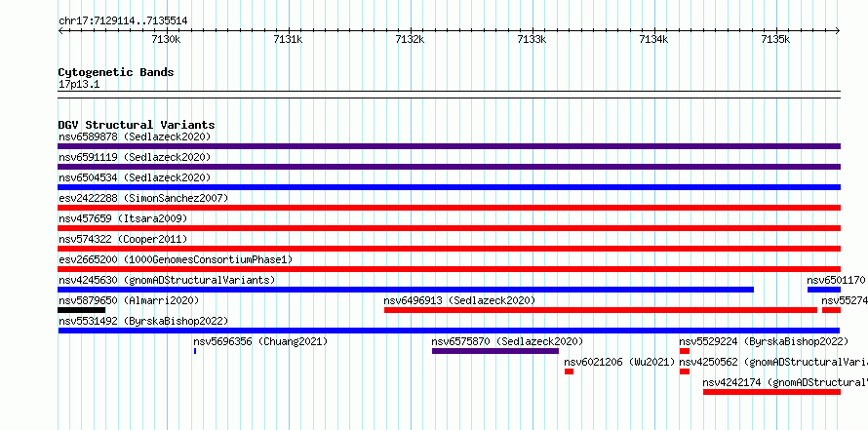The image size is (868, 430).
Task: Open nsv5531492 (ByrskaBishop2022) label
Action: pos(143,321)
